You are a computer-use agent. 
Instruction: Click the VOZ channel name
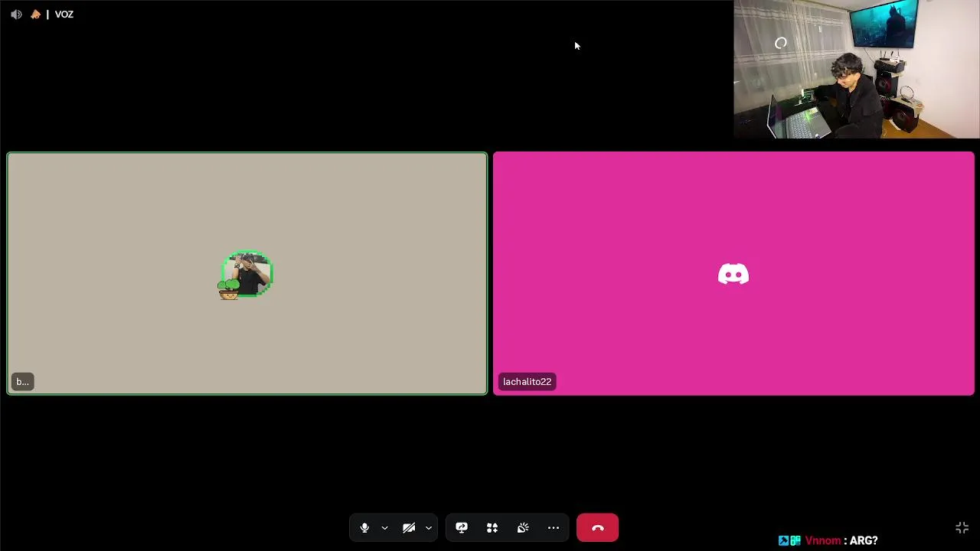click(64, 15)
